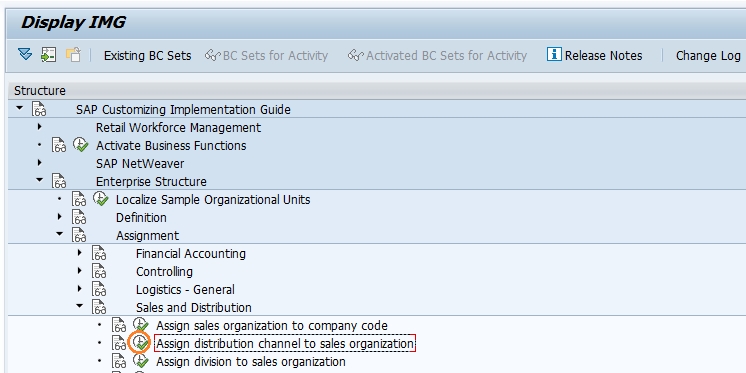This screenshot has height=373, width=746.
Task: Collapse the Enterprise Structure node
Action: coord(39,180)
